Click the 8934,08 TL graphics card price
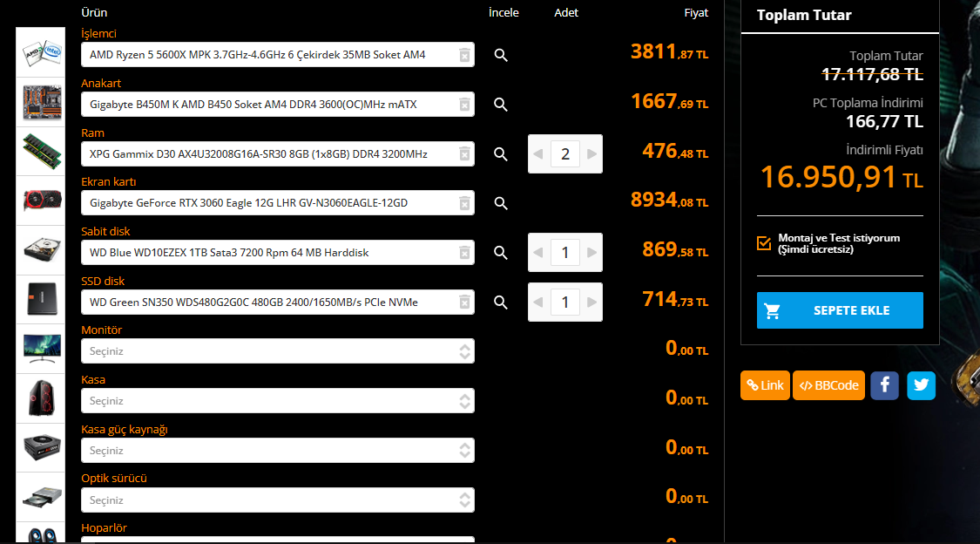 point(669,201)
